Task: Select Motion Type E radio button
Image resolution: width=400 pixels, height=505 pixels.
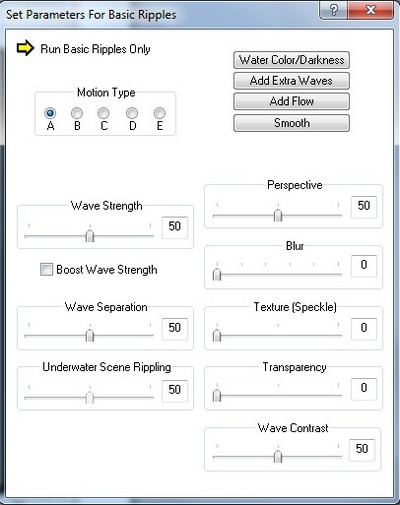Action: [x=160, y=113]
